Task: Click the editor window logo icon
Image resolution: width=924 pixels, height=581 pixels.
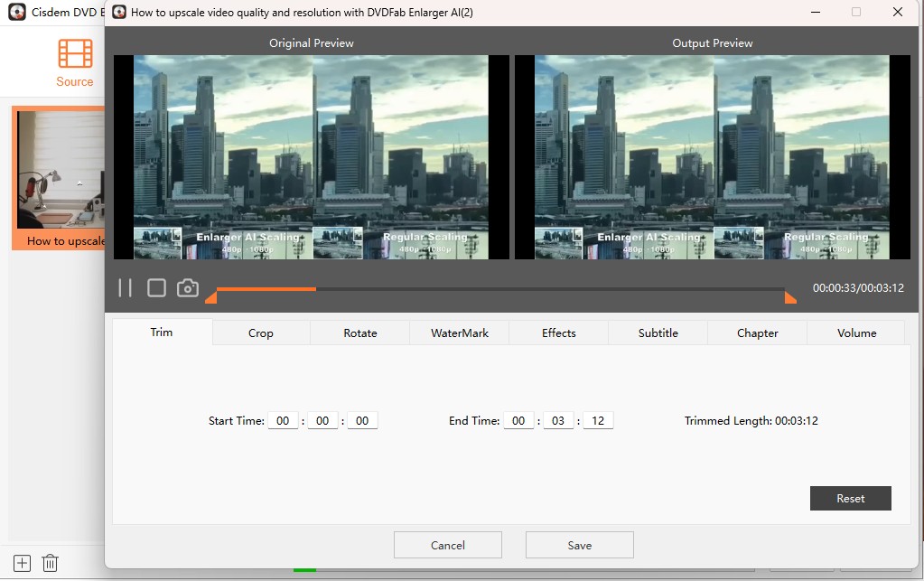Action: pyautogui.click(x=118, y=12)
